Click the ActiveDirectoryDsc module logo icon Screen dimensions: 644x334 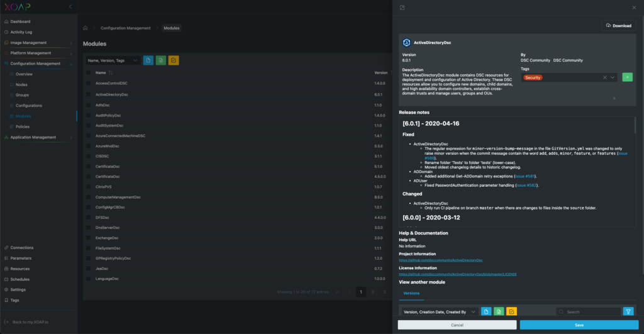tap(407, 42)
